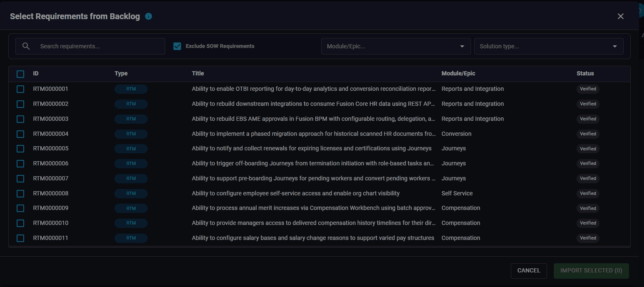Click the RTM type chip for RTM0000001
The width and height of the screenshot is (644, 287).
(x=131, y=89)
